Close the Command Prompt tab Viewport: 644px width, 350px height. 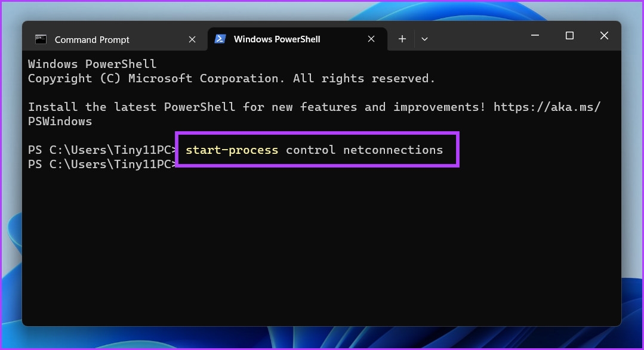pyautogui.click(x=192, y=39)
